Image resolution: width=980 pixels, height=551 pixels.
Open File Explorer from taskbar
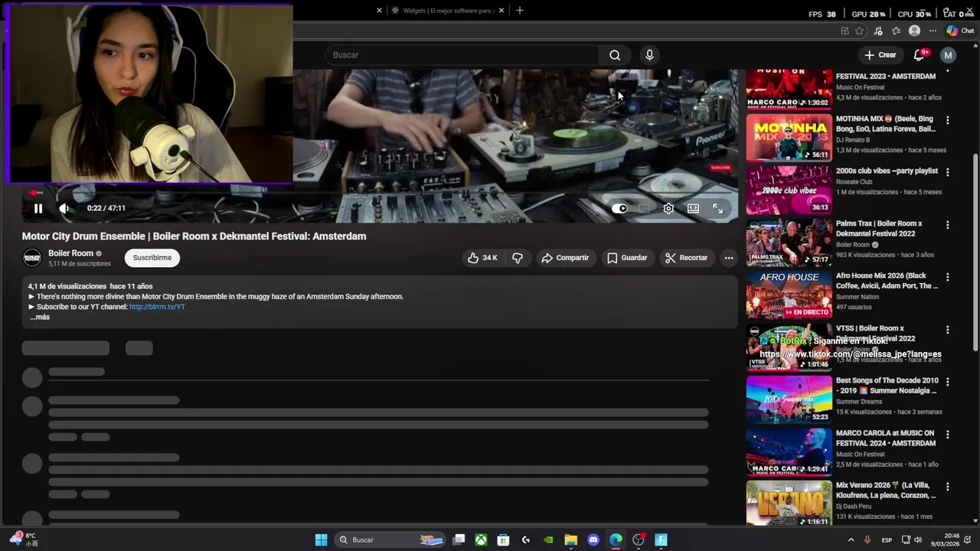[x=571, y=540]
